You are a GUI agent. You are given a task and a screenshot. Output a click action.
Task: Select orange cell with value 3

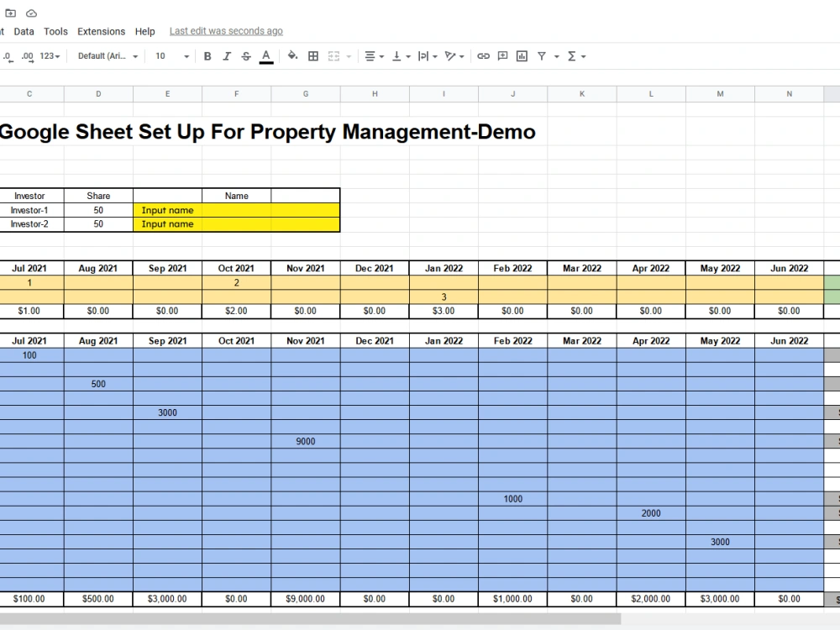pyautogui.click(x=444, y=297)
